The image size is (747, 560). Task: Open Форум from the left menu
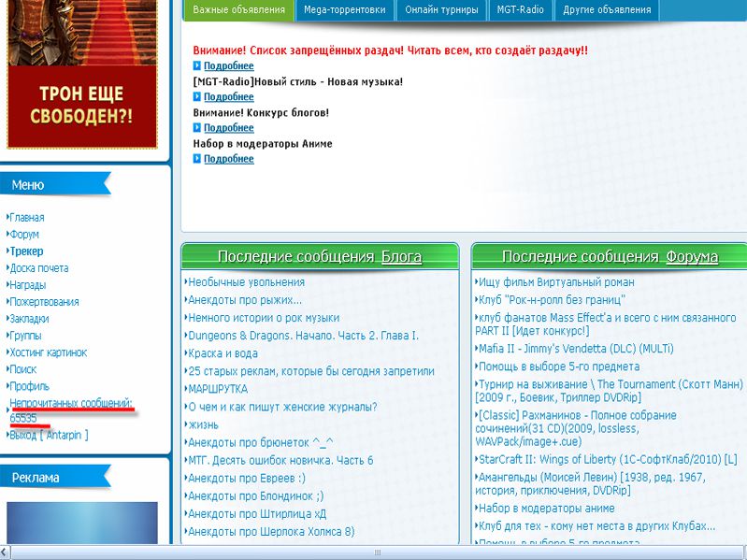(24, 235)
